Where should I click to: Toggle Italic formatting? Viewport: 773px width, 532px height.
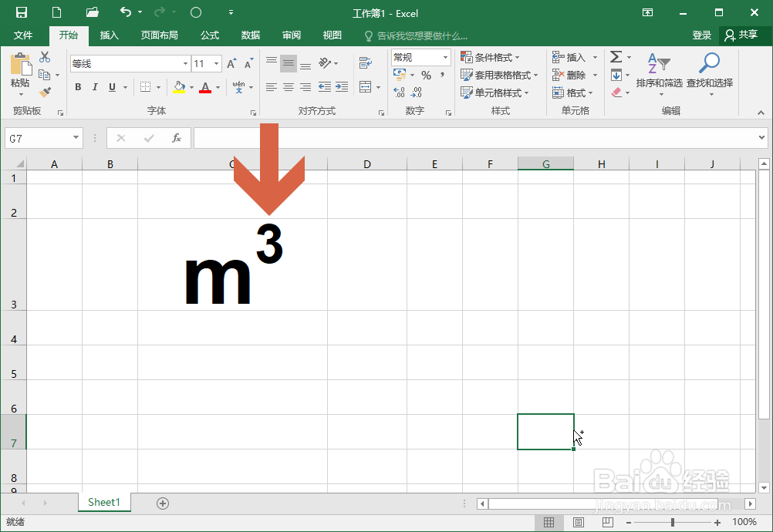pyautogui.click(x=94, y=87)
